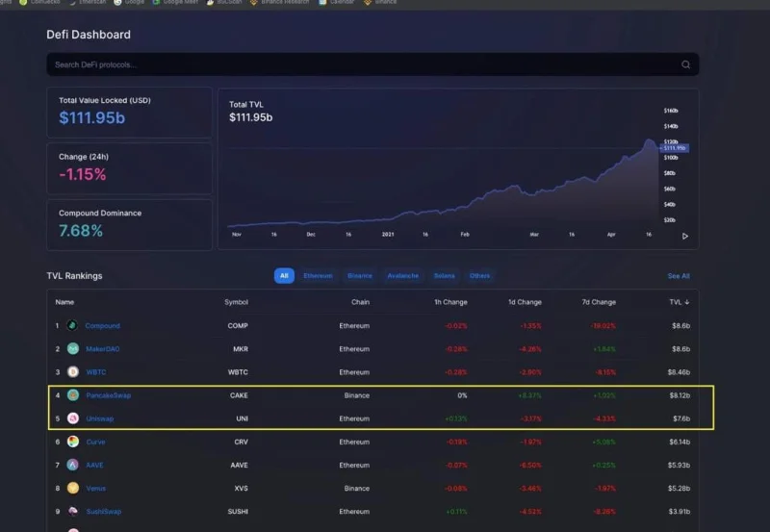Click the Symbol column header

(236, 302)
